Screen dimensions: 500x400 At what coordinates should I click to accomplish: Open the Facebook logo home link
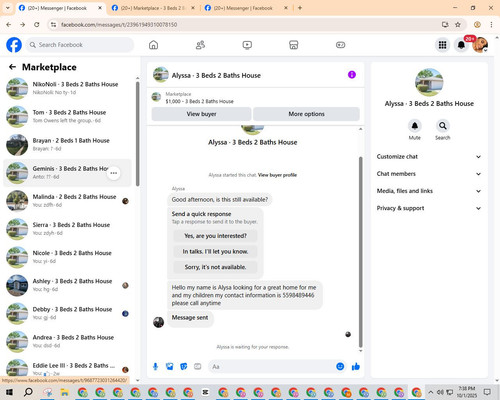coord(14,45)
